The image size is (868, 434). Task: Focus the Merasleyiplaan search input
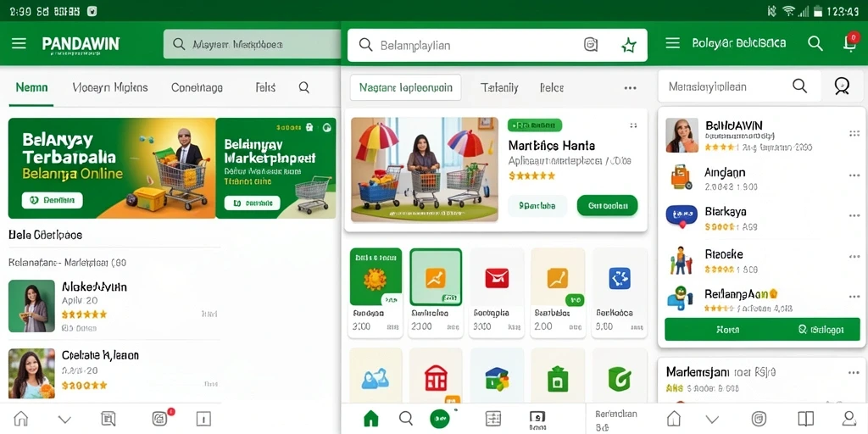click(x=739, y=86)
